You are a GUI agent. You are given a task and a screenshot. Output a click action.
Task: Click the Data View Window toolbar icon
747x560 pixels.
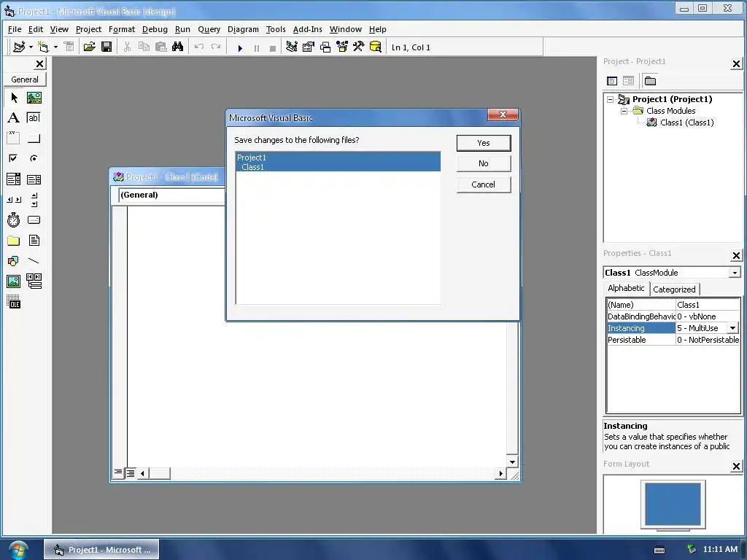point(376,47)
